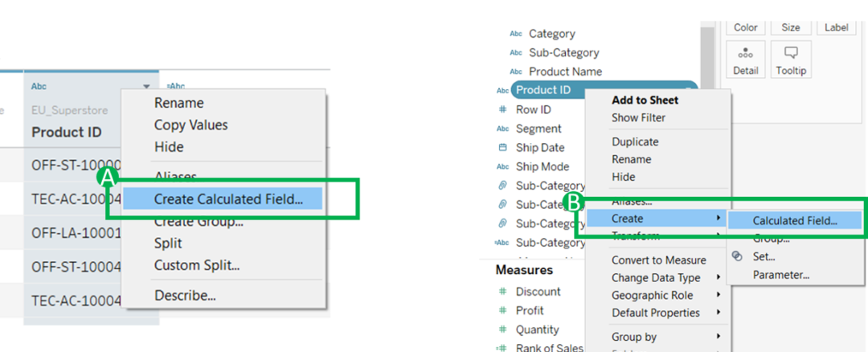
Task: Click the Tooltip marks card icon
Action: tap(791, 53)
